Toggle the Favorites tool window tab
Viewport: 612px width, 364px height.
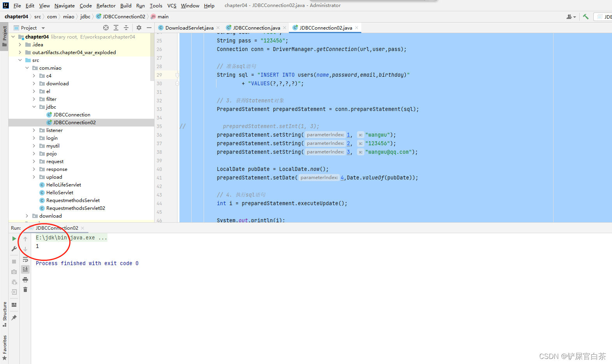(x=4, y=348)
